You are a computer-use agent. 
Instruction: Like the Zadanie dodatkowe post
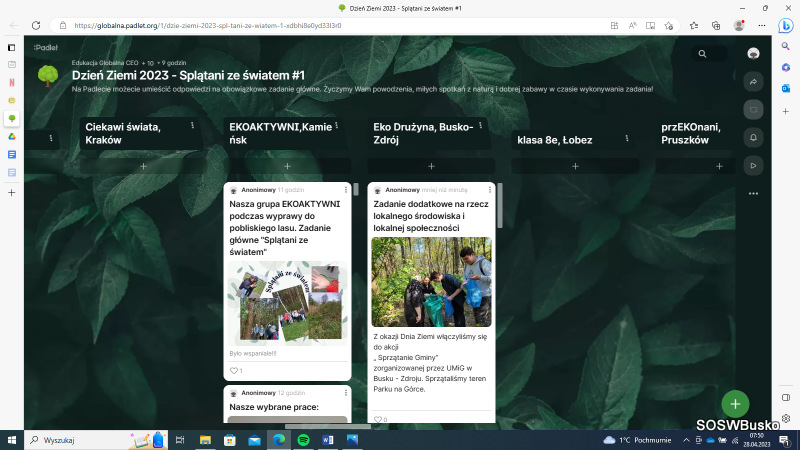click(x=379, y=419)
